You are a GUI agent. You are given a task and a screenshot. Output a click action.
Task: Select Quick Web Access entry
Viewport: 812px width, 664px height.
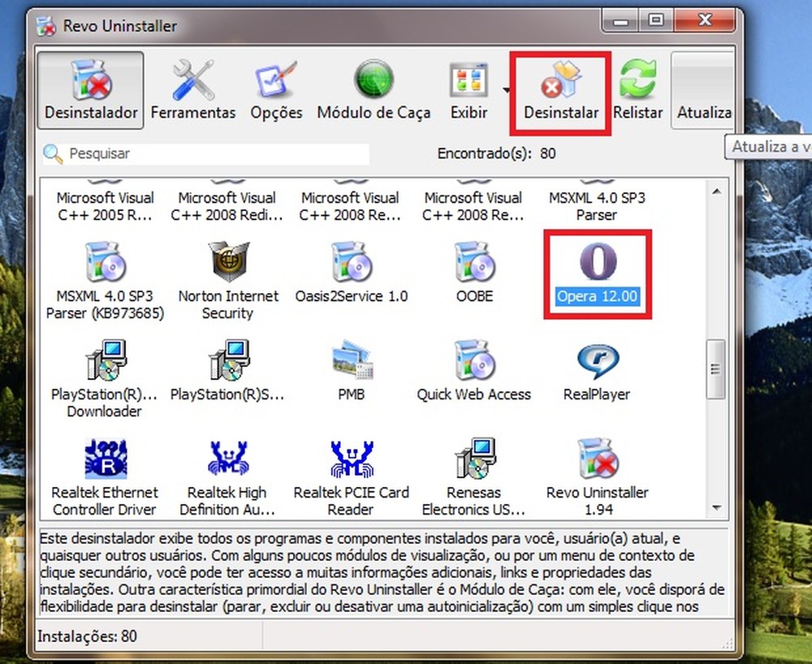pyautogui.click(x=474, y=372)
